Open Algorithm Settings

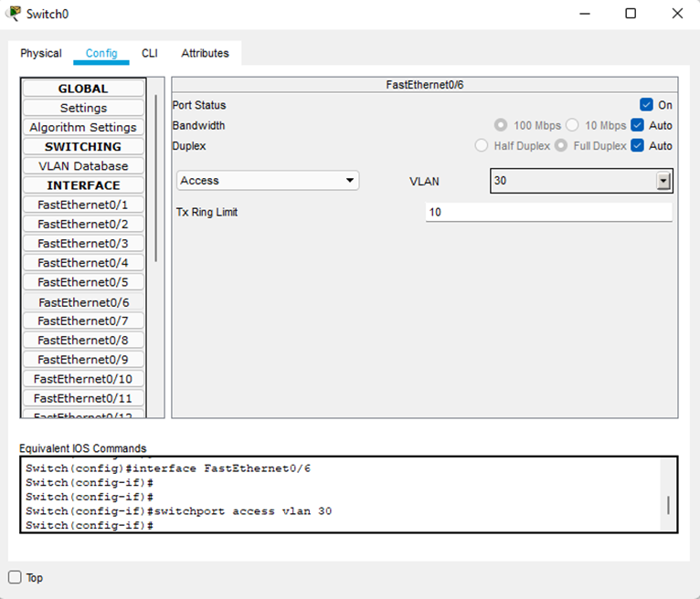coord(83,127)
